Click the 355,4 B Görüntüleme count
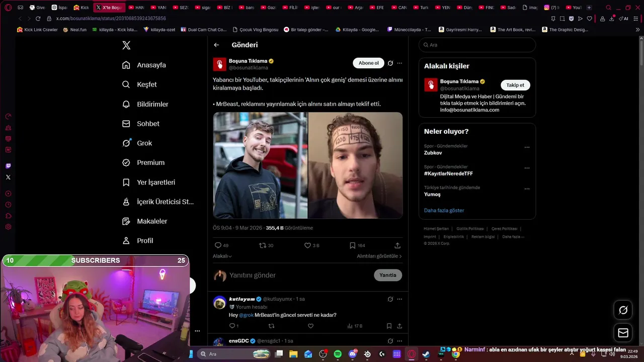The image size is (644, 362). click(289, 228)
